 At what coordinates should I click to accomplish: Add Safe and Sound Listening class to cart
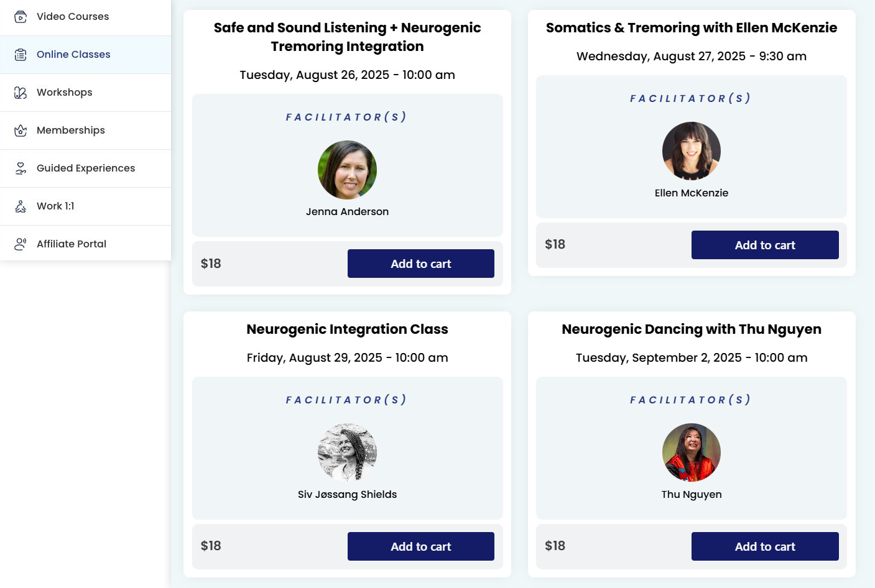pos(420,264)
